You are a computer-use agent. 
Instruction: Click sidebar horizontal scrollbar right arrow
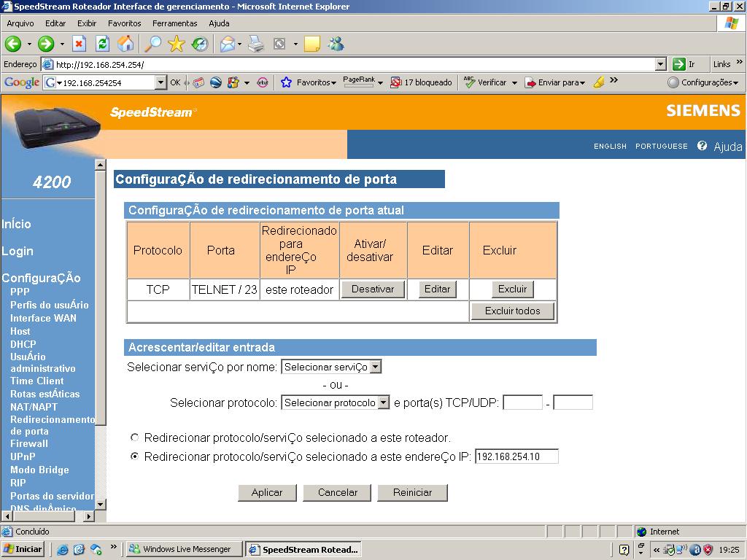89,516
